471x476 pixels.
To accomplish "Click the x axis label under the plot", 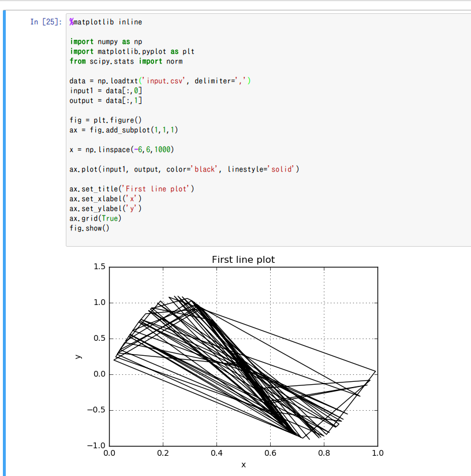I will [244, 464].
